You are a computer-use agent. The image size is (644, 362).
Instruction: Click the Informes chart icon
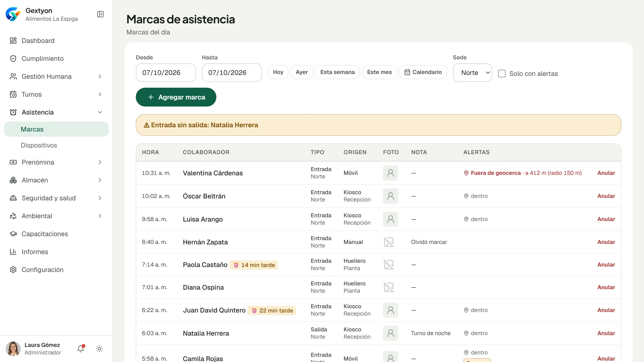coord(13,252)
